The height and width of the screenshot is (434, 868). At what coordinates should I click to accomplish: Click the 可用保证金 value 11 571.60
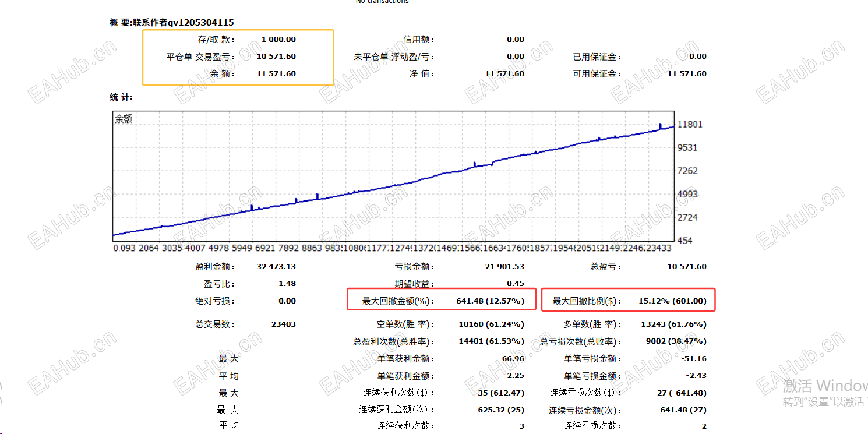point(687,74)
